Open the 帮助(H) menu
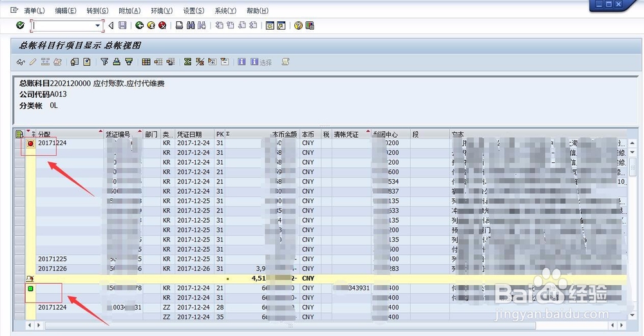 (258, 11)
